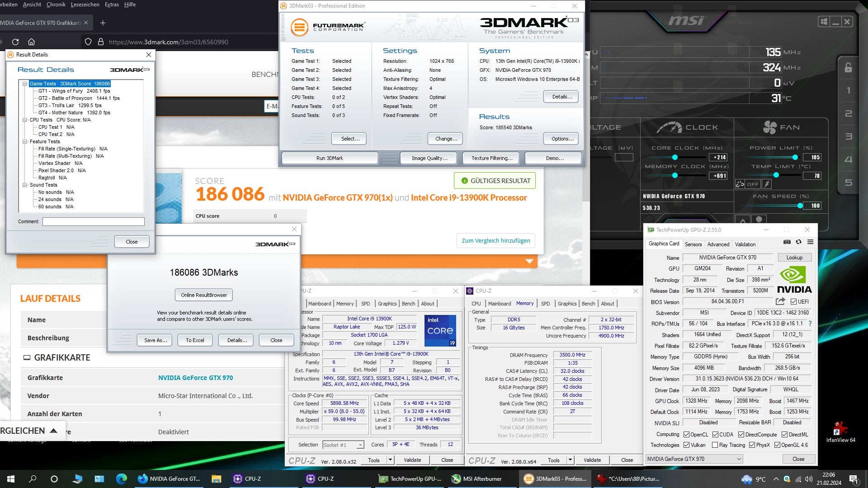Open the Chronik browser menu
The height and width of the screenshot is (488, 868).
coord(56,5)
